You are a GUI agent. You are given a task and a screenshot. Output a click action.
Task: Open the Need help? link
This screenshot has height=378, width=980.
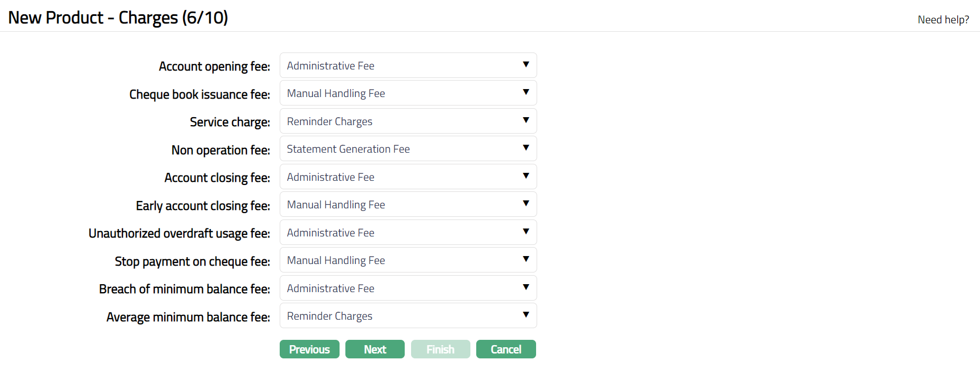(x=943, y=20)
